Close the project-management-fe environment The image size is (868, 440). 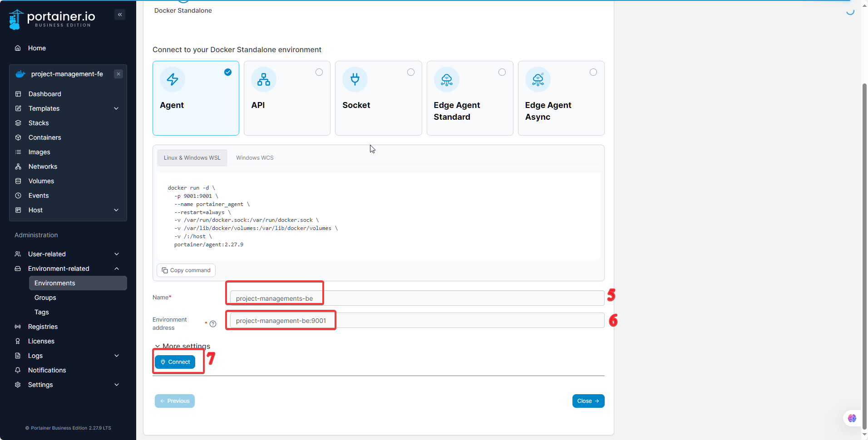pos(118,74)
